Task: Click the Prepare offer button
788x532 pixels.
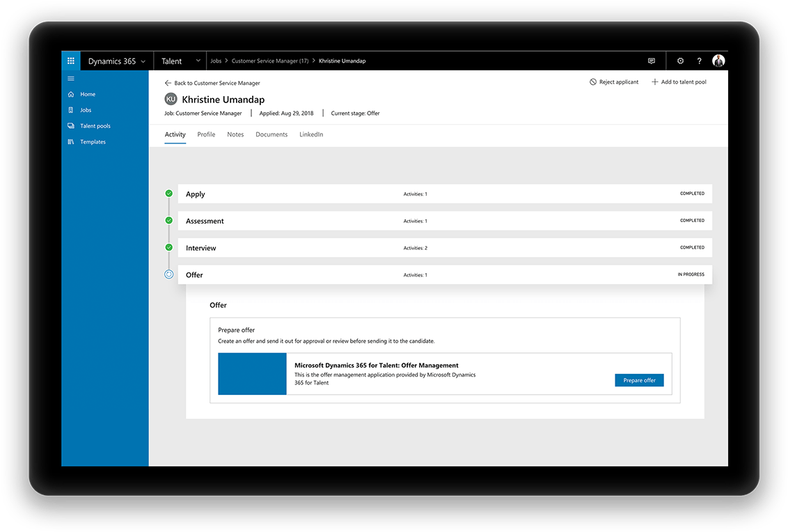Action: point(639,380)
